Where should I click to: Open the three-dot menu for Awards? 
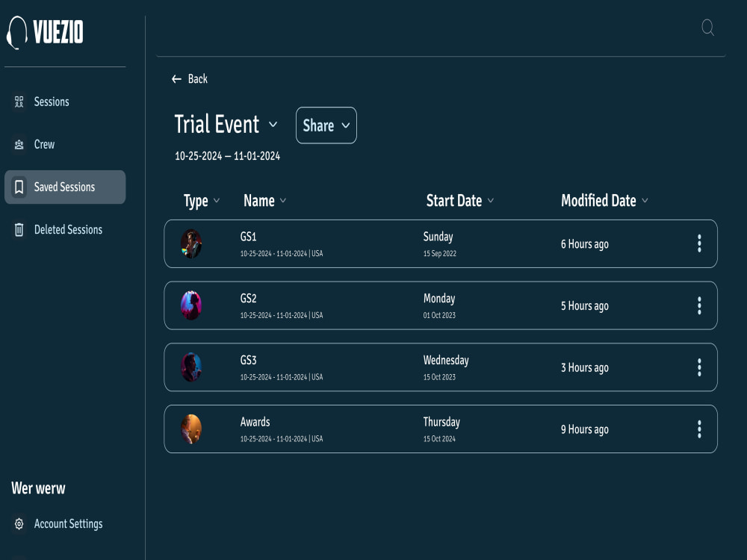tap(699, 429)
